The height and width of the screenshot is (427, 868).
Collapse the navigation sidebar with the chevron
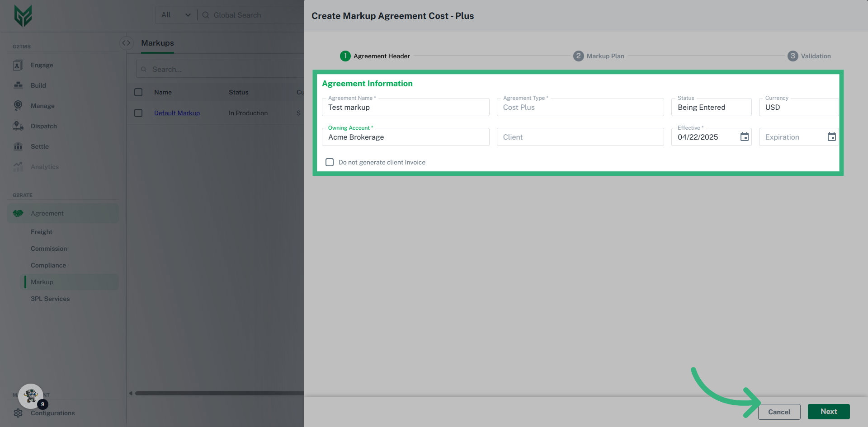coord(126,42)
